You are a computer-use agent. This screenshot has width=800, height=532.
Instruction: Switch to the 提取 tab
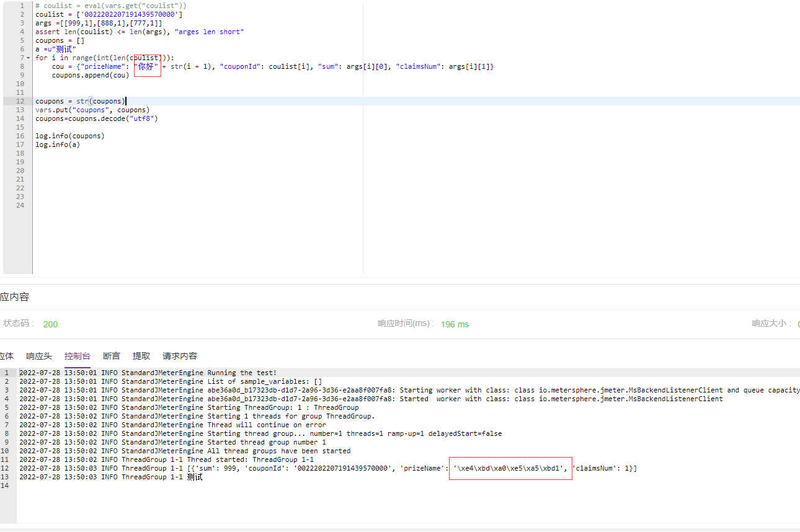[141, 356]
